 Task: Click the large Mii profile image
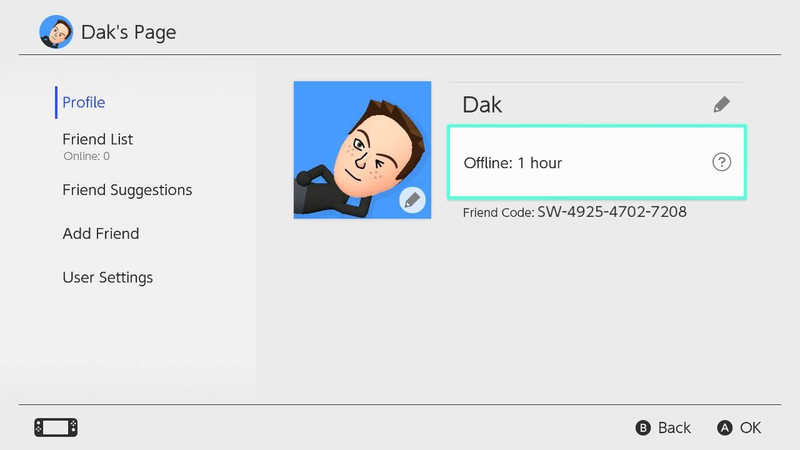point(362,150)
